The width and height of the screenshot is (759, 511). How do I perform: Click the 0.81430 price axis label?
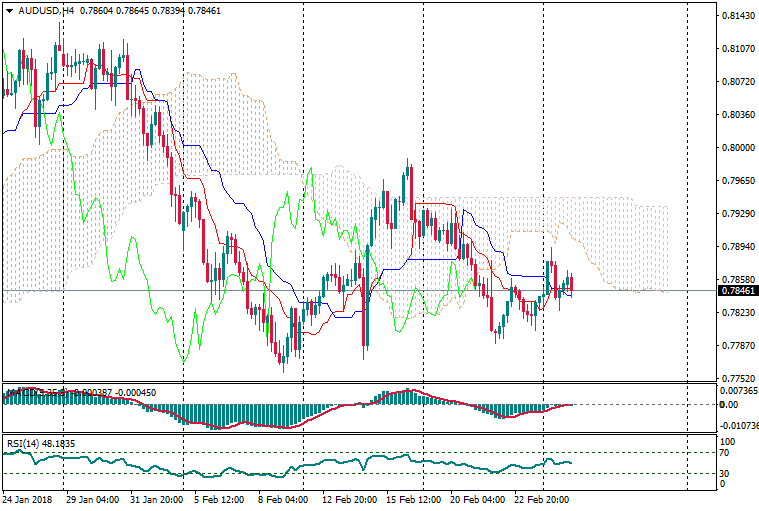[738, 16]
